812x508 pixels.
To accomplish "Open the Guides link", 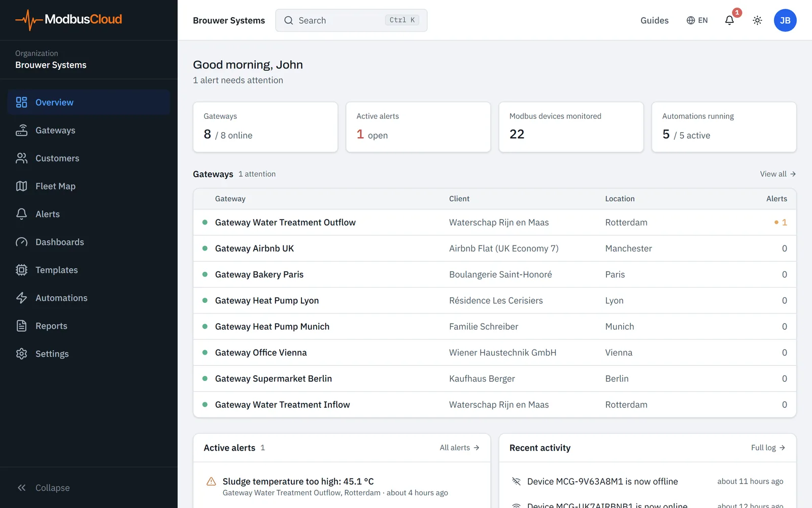I will coord(654,20).
